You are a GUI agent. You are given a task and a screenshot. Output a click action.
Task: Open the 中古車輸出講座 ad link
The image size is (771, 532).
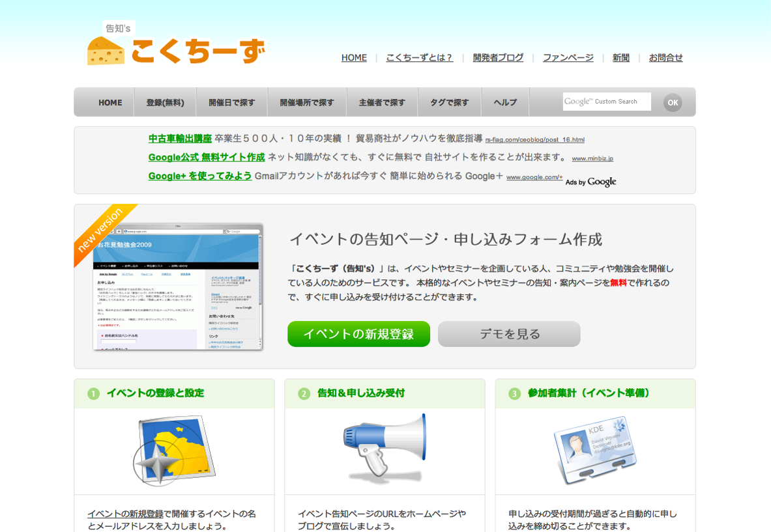coord(180,138)
